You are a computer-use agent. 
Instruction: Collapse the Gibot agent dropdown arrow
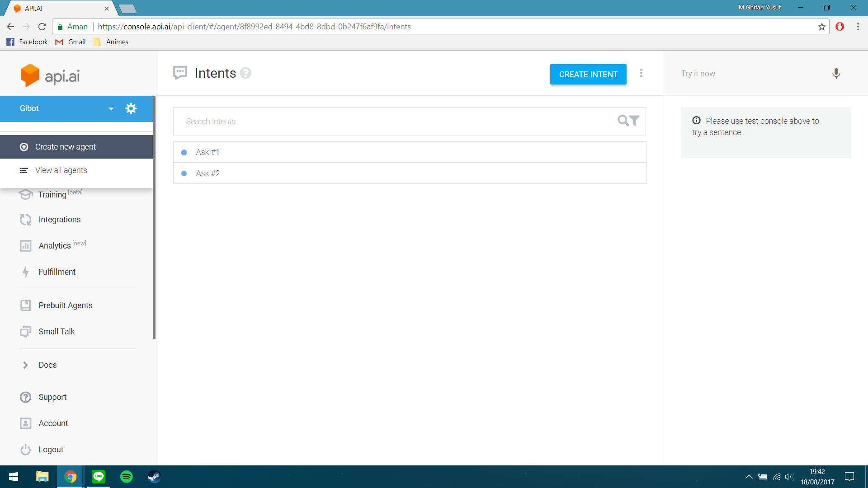tap(111, 109)
